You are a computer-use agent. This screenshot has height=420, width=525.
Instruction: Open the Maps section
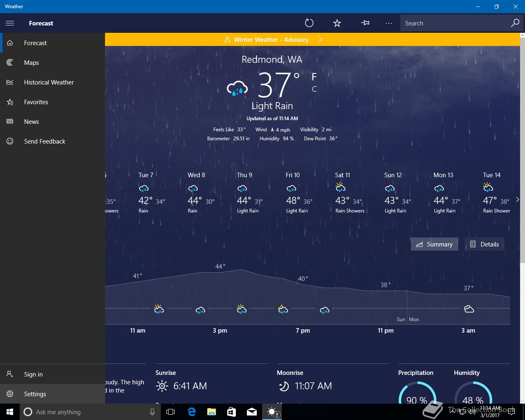click(52, 62)
